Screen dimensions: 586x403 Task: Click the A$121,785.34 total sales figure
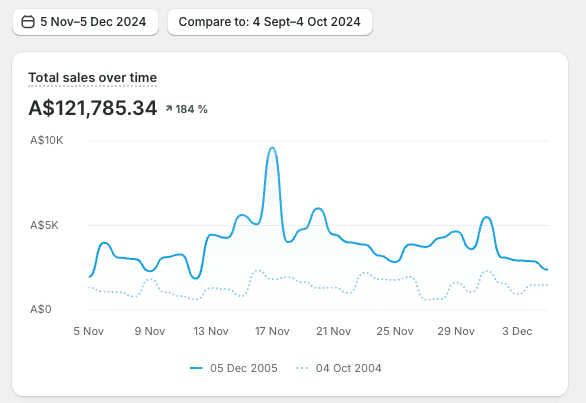pyautogui.click(x=93, y=108)
